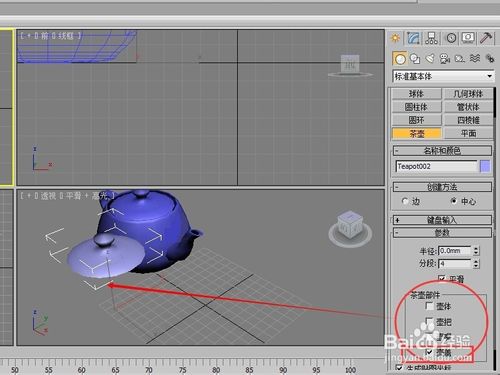
Task: Select the Space Warps wave icon
Action: (475, 59)
